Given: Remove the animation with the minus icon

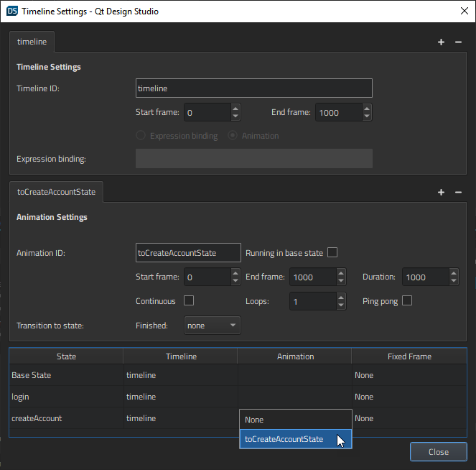Looking at the screenshot, I should click(459, 193).
